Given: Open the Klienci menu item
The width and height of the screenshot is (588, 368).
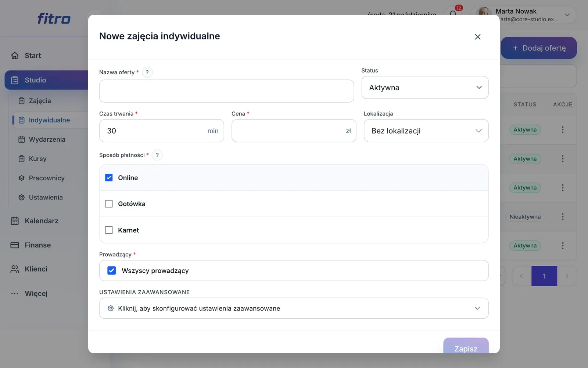Looking at the screenshot, I should point(36,269).
